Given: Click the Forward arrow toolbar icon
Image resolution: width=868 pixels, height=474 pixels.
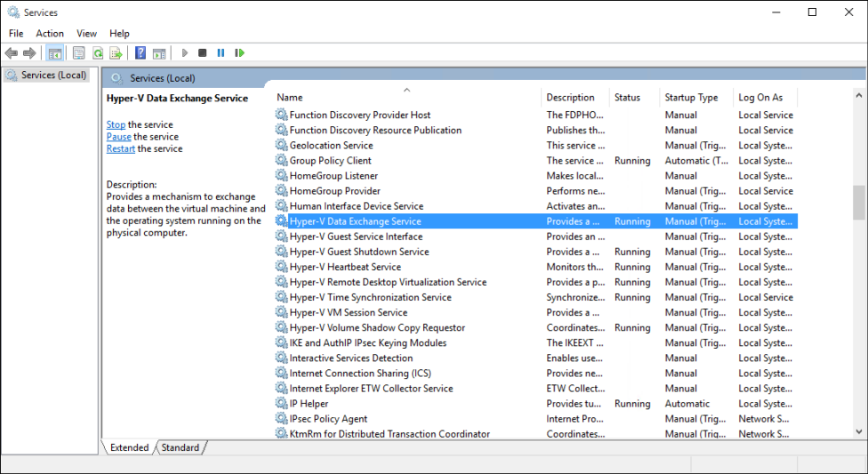Looking at the screenshot, I should coord(29,53).
